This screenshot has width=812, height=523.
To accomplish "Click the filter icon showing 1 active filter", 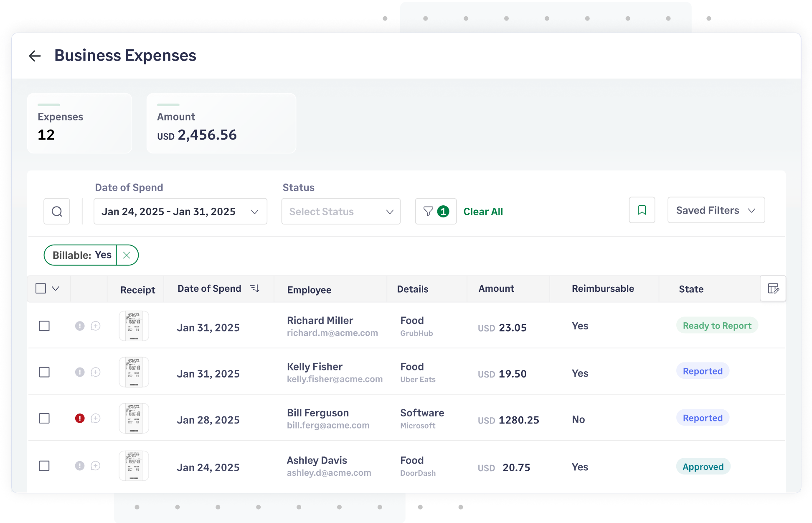I will click(x=436, y=211).
